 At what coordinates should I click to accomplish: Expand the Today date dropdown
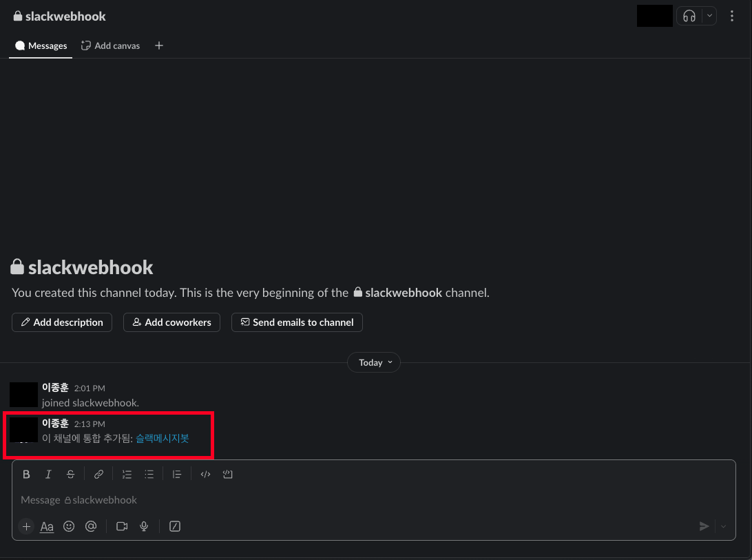tap(374, 363)
